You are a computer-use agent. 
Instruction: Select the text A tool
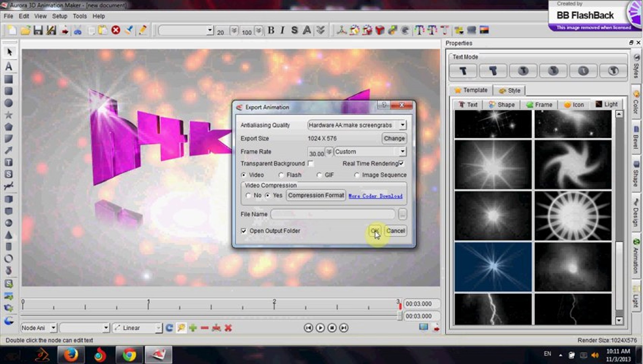click(x=9, y=66)
